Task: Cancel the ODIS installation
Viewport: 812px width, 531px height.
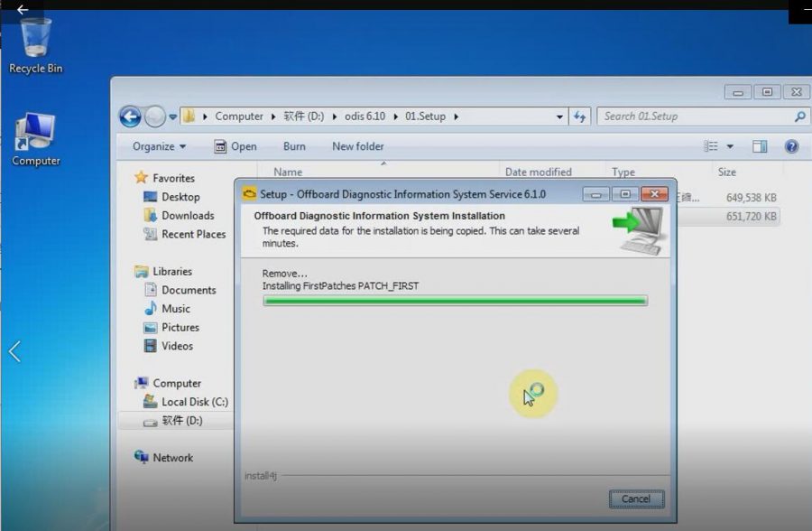Action: (636, 498)
